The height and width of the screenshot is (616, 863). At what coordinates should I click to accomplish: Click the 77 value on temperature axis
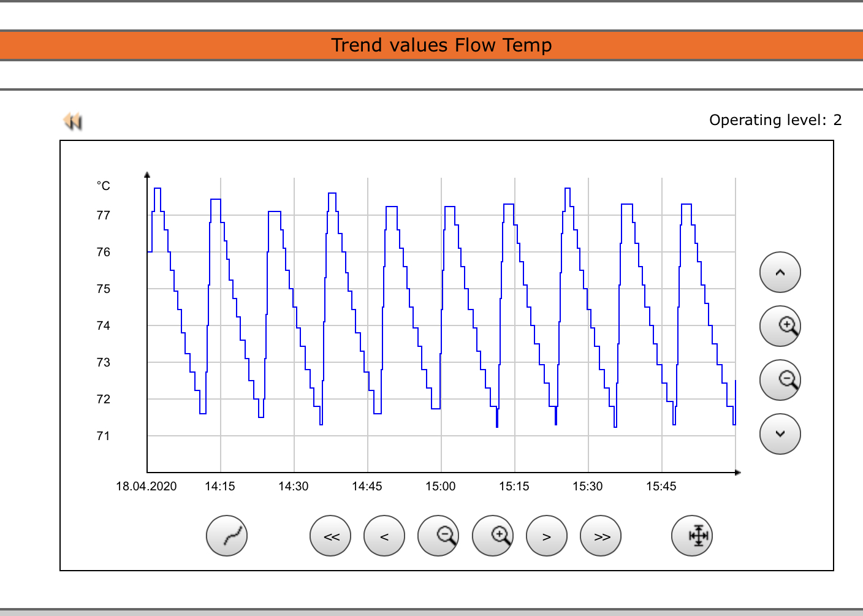(104, 216)
